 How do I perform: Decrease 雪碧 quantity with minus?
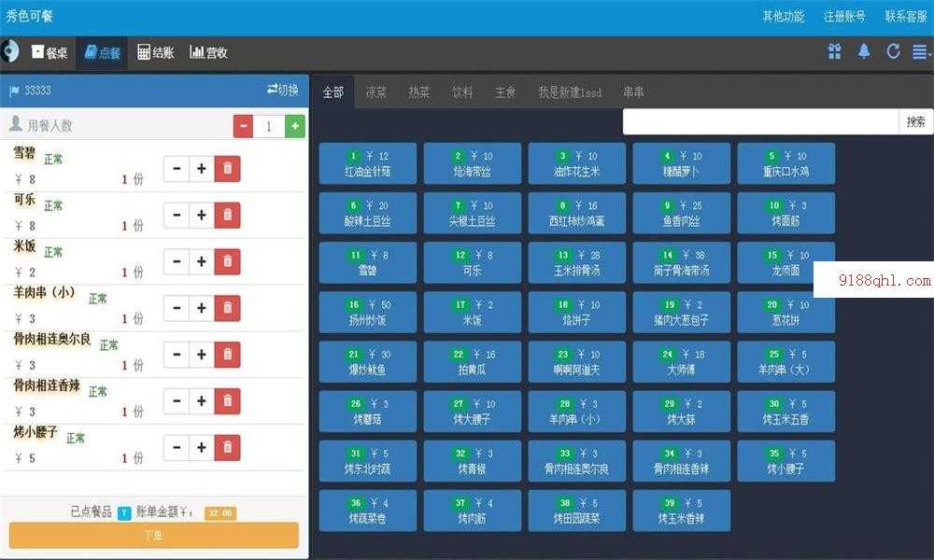point(177,168)
